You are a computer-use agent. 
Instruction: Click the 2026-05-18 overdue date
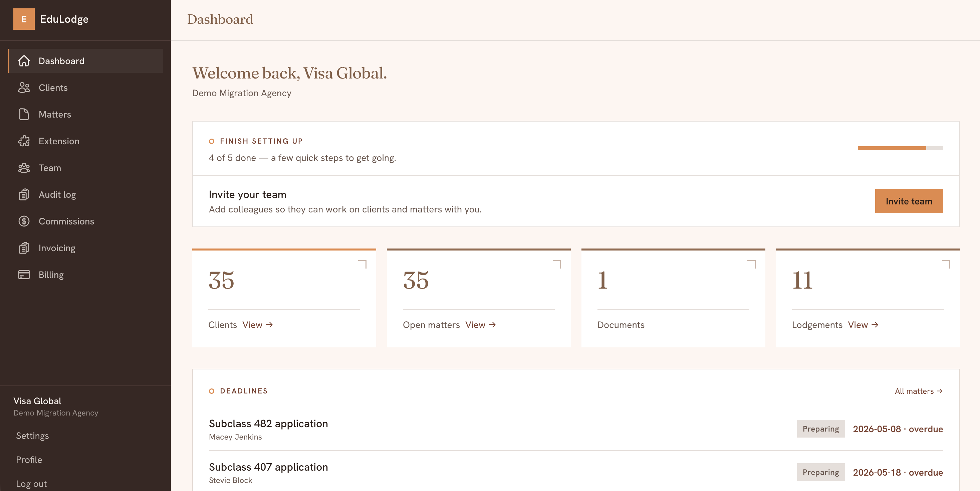point(898,472)
